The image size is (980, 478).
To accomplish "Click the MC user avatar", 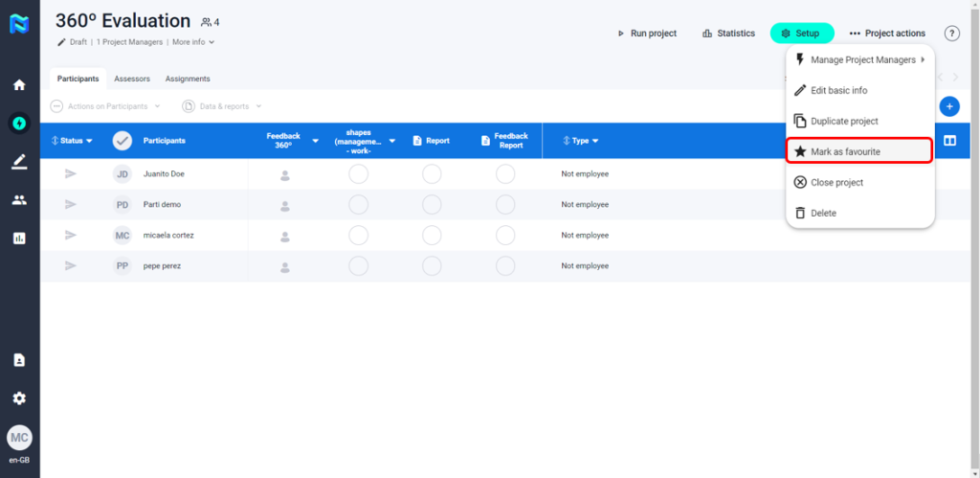I will 19,438.
